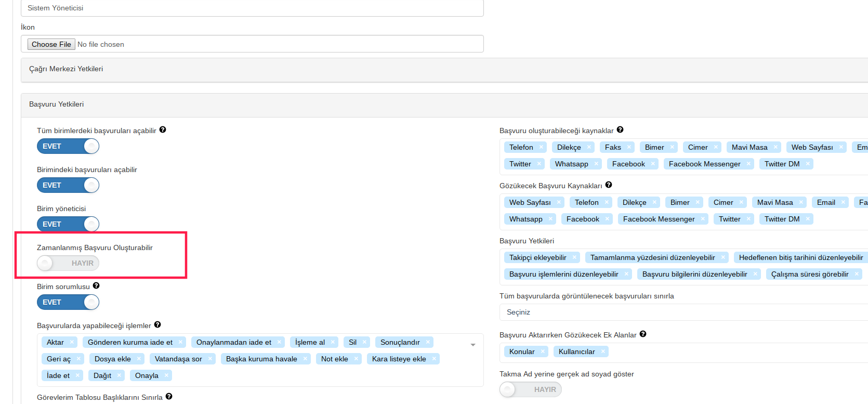Collapse the Başvuru Yetkileri panel header
Viewport: 868px width, 404px height.
pos(444,105)
